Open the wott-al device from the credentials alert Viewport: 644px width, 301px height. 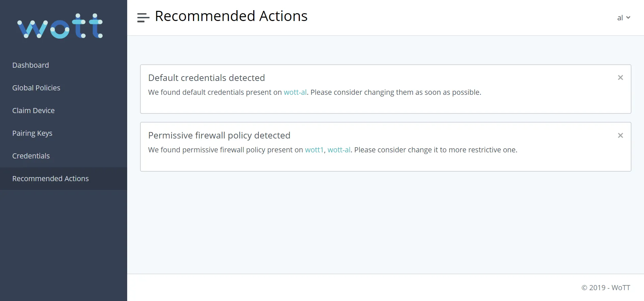(295, 92)
